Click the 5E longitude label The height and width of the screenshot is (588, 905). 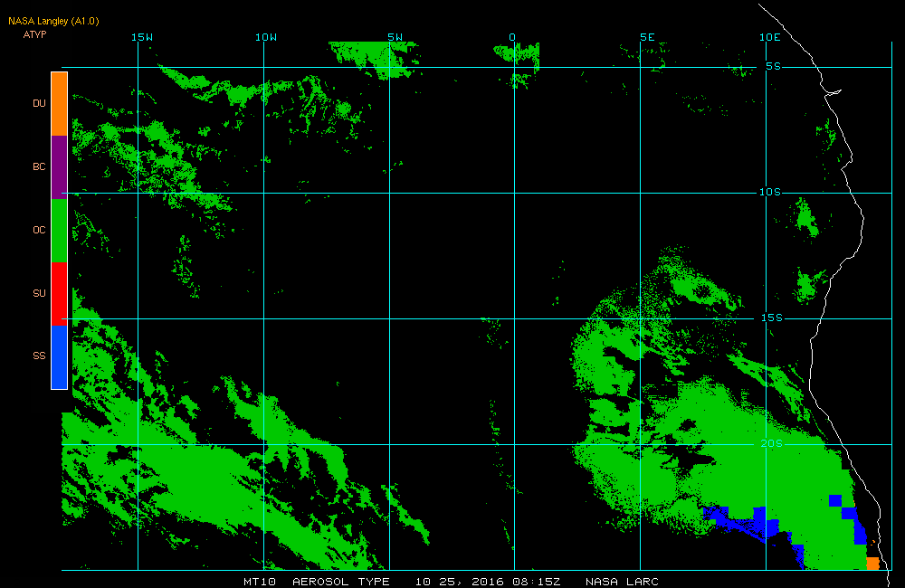pyautogui.click(x=648, y=37)
